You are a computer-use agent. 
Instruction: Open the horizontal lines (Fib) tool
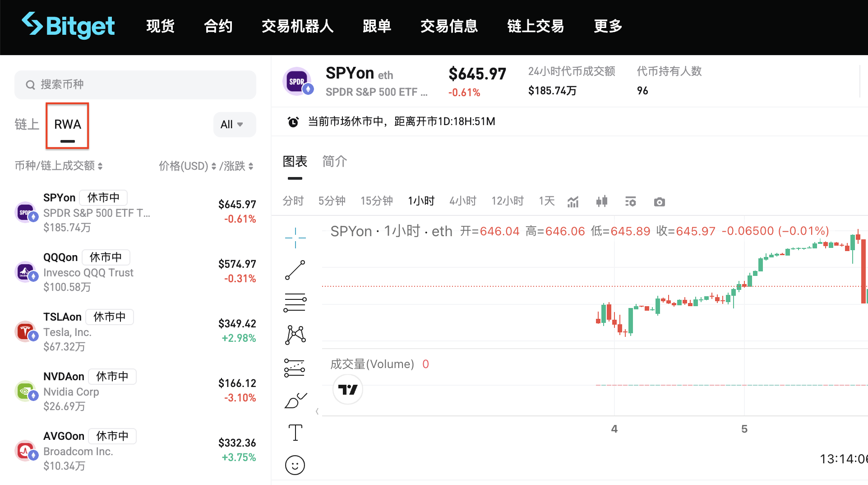click(x=295, y=303)
